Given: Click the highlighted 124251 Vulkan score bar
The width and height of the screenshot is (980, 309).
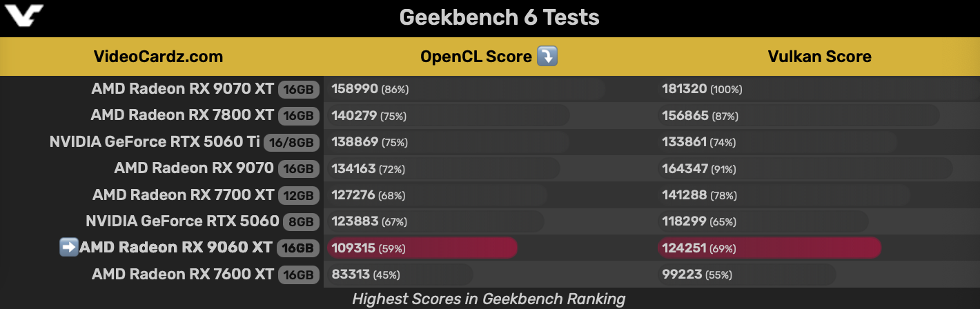Looking at the screenshot, I should point(768,248).
